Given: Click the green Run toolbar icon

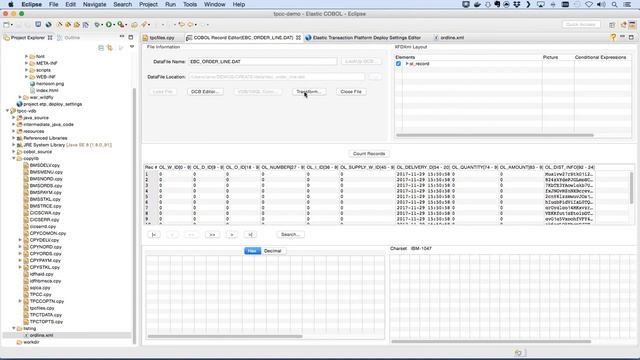Looking at the screenshot, I should pyautogui.click(x=109, y=24).
